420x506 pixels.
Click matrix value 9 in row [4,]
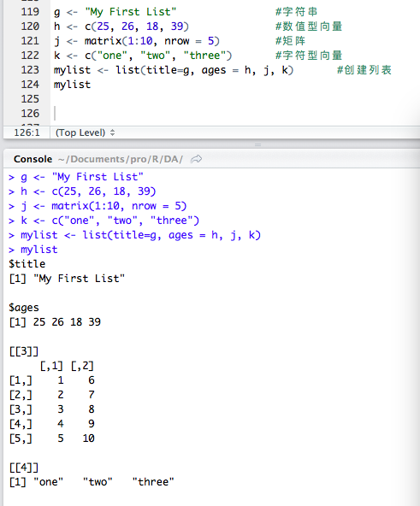tap(92, 424)
